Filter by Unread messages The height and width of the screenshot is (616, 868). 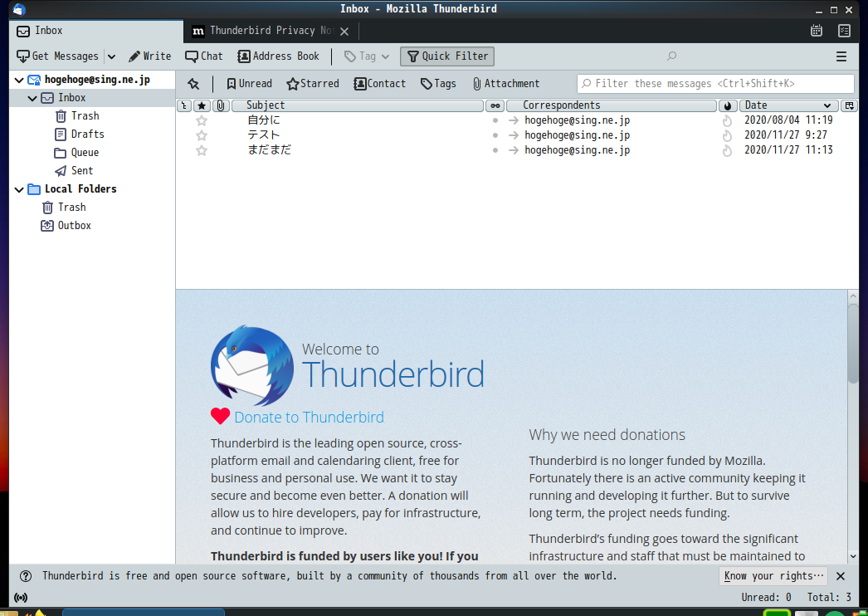(x=249, y=84)
